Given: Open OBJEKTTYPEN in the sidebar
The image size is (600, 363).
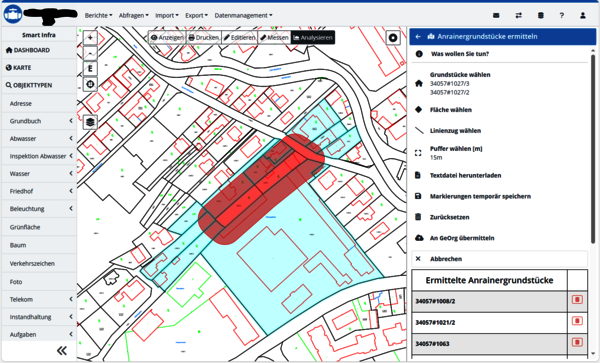Looking at the screenshot, I should (x=39, y=85).
